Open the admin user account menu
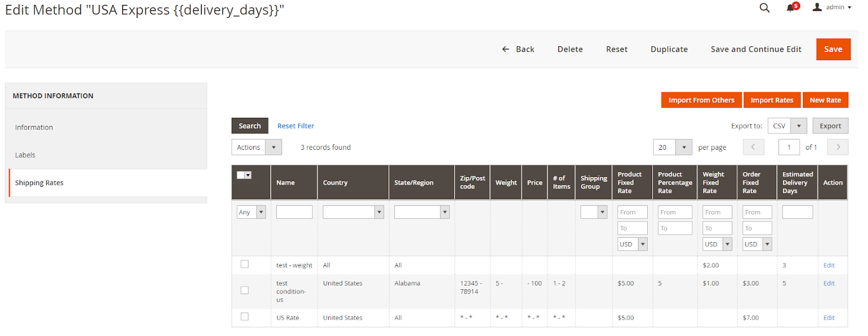This screenshot has height=336, width=868. 832,7
